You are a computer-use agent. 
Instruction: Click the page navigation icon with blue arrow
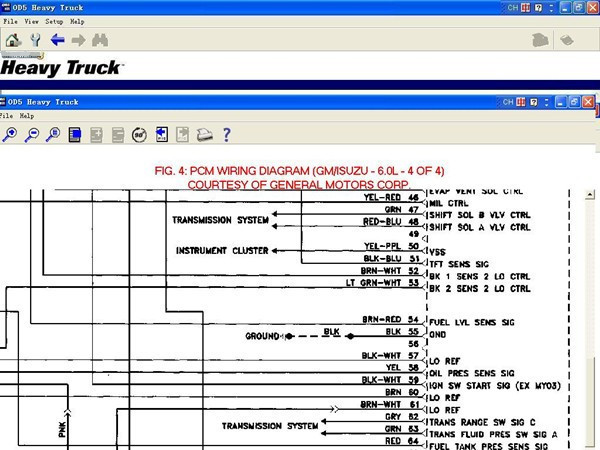pyautogui.click(x=183, y=135)
